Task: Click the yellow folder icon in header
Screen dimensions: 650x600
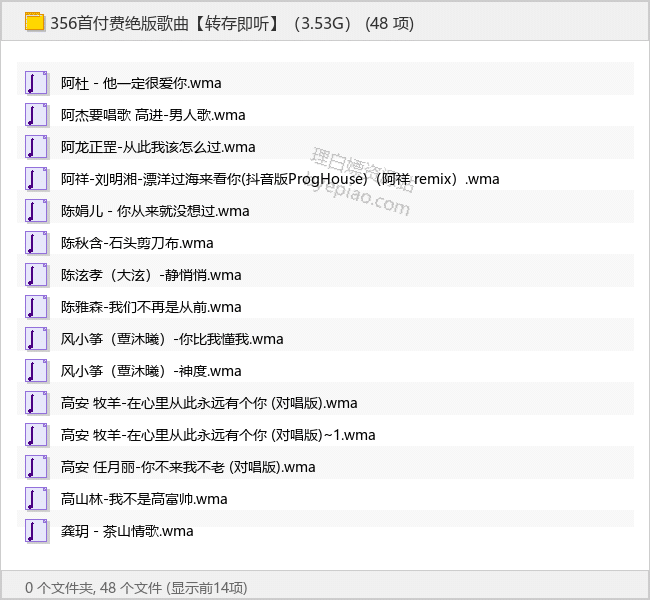Action: coord(34,22)
